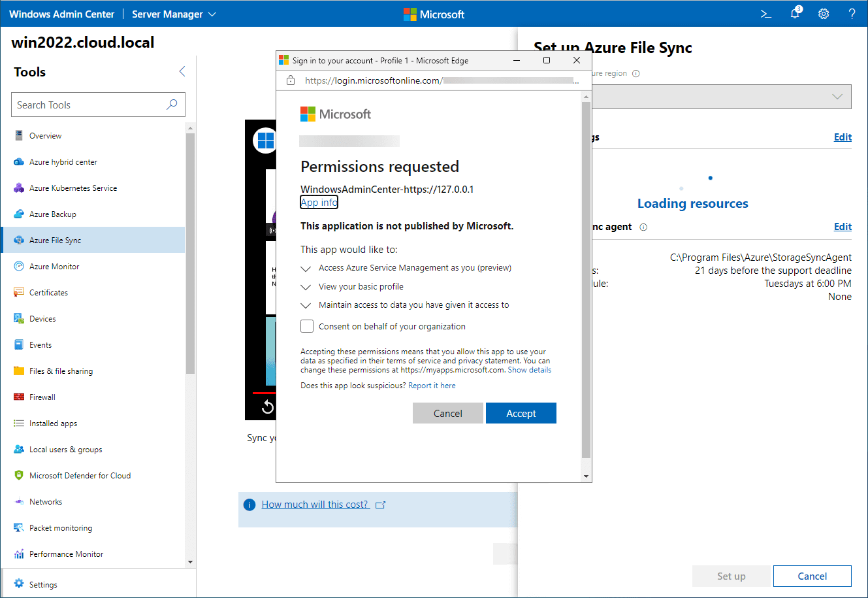This screenshot has width=868, height=598.
Task: Check Consent on behalf of your organization
Action: pos(307,326)
